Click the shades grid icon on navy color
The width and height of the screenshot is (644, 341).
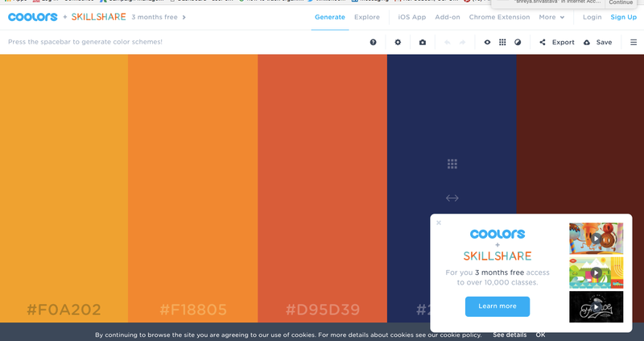452,164
